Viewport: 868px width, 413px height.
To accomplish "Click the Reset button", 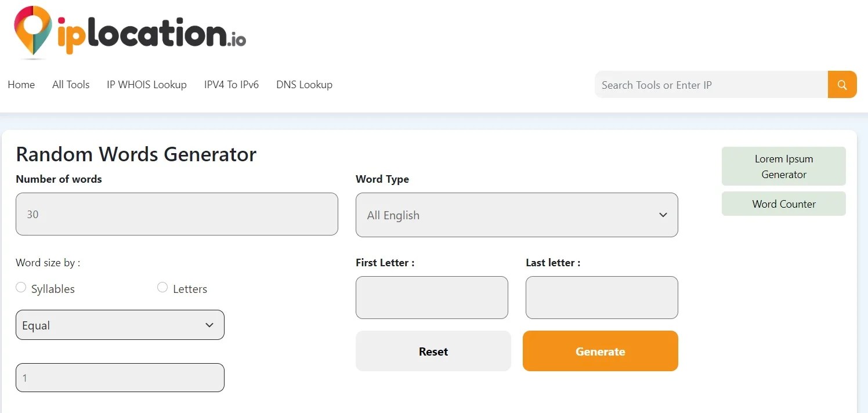I will tap(433, 351).
